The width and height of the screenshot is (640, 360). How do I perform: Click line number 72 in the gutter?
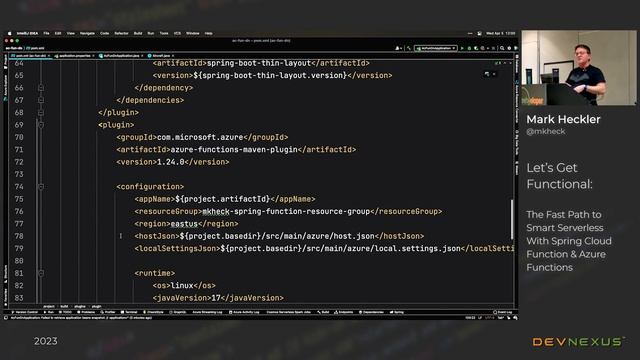click(19, 162)
